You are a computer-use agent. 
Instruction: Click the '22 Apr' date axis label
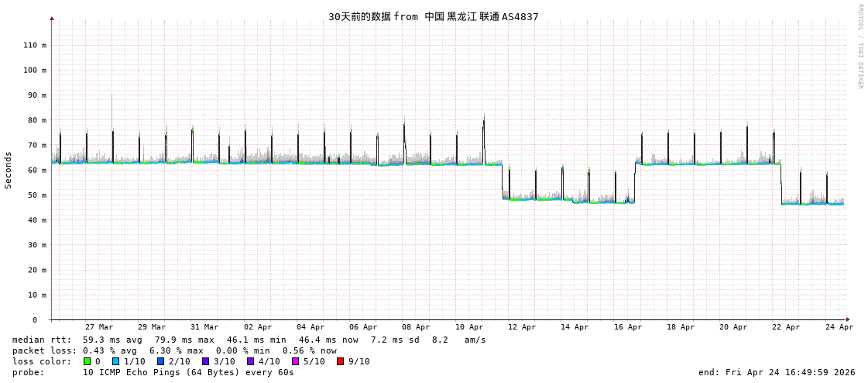[x=786, y=327]
